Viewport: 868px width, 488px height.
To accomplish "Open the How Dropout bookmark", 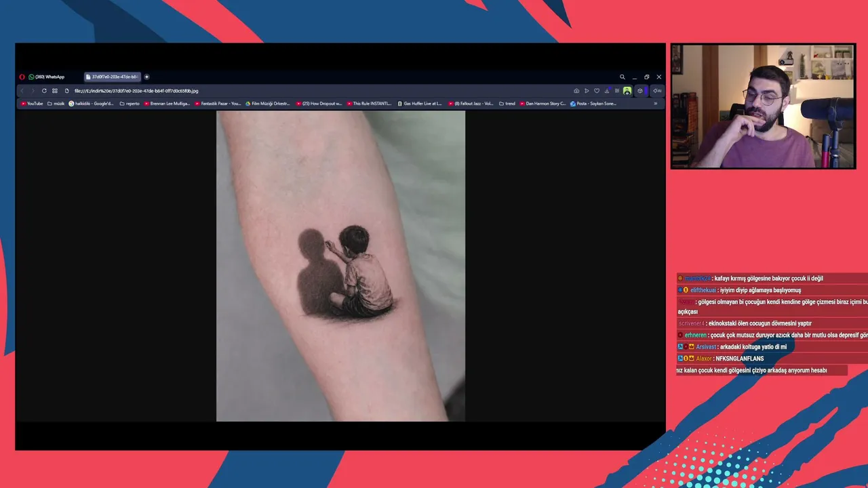I will (319, 104).
